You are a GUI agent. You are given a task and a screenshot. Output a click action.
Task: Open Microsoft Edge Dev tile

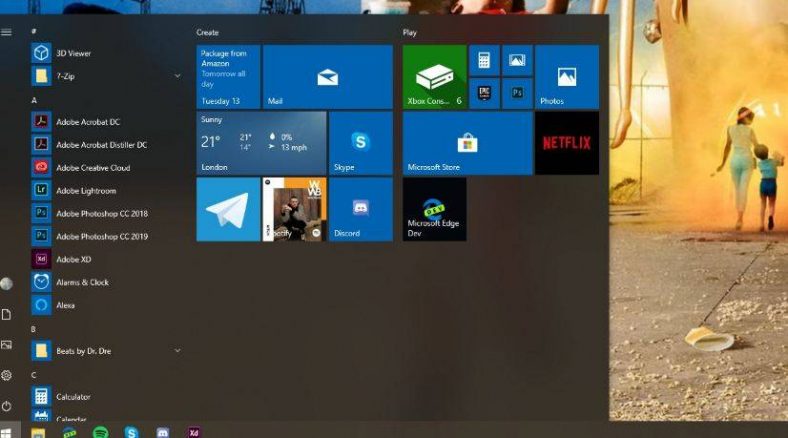coord(435,209)
